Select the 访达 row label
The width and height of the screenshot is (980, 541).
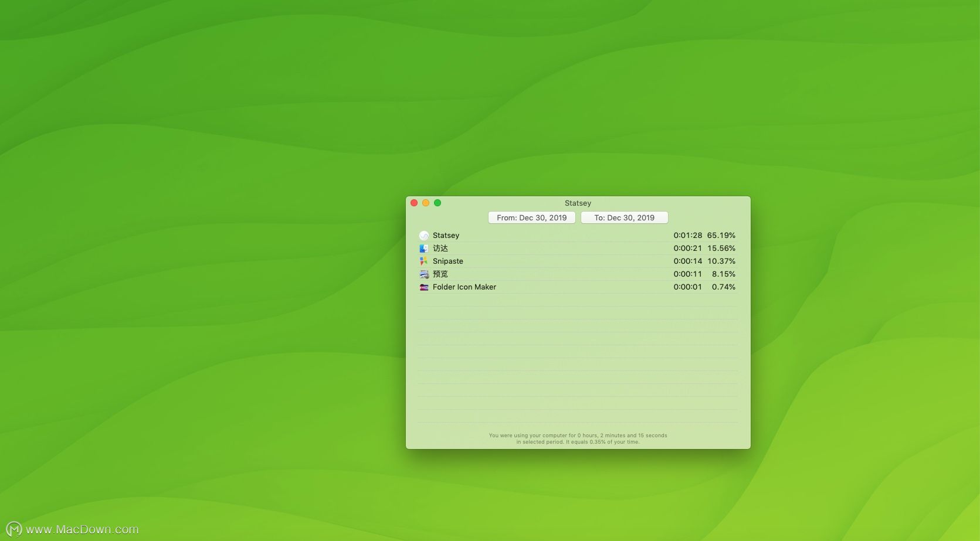click(440, 249)
